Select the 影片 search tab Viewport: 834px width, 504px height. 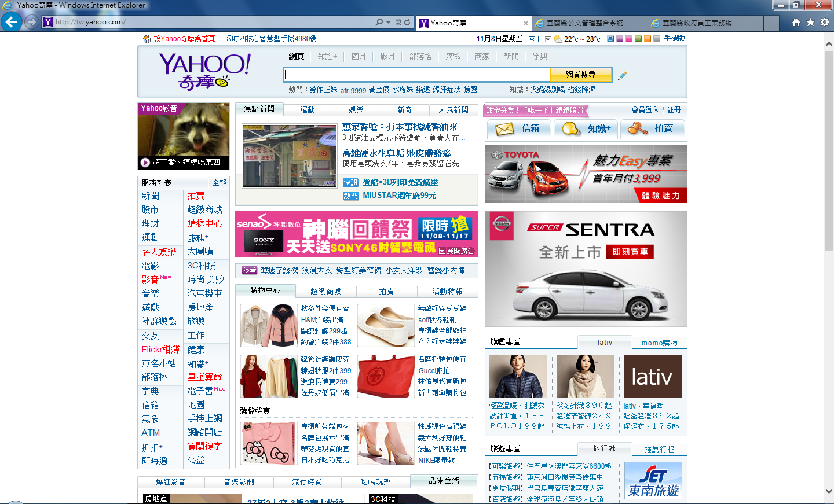(387, 56)
